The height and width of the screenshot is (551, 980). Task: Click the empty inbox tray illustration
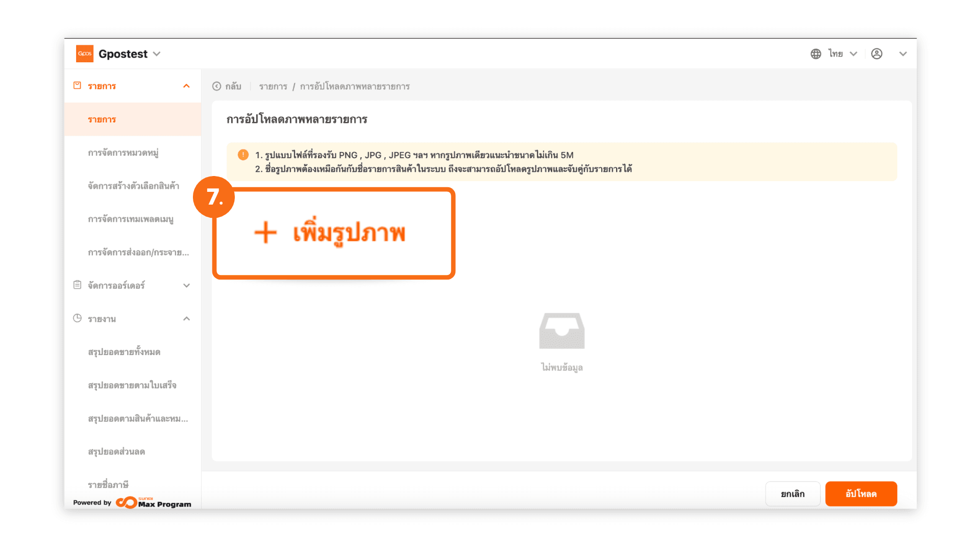561,331
